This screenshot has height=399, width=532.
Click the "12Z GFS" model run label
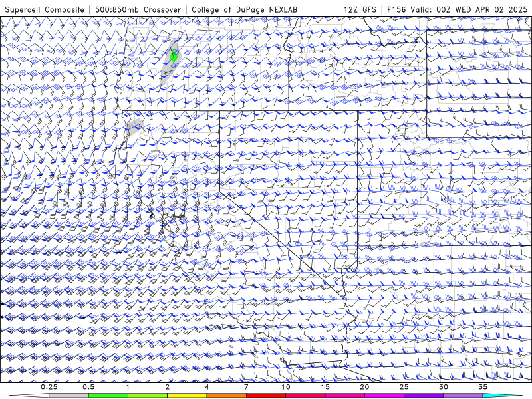(x=360, y=9)
